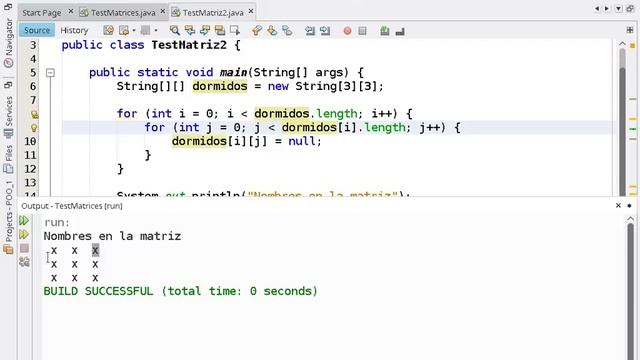Viewport: 640px width, 360px height.
Task: Click the Output - TestMatrices (run) title
Action: click(72, 206)
